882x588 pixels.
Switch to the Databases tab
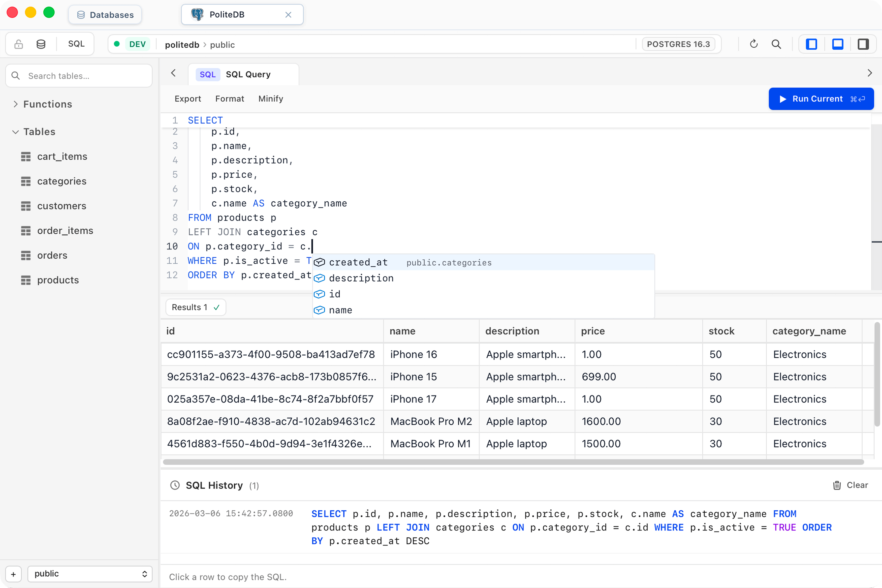pyautogui.click(x=105, y=15)
